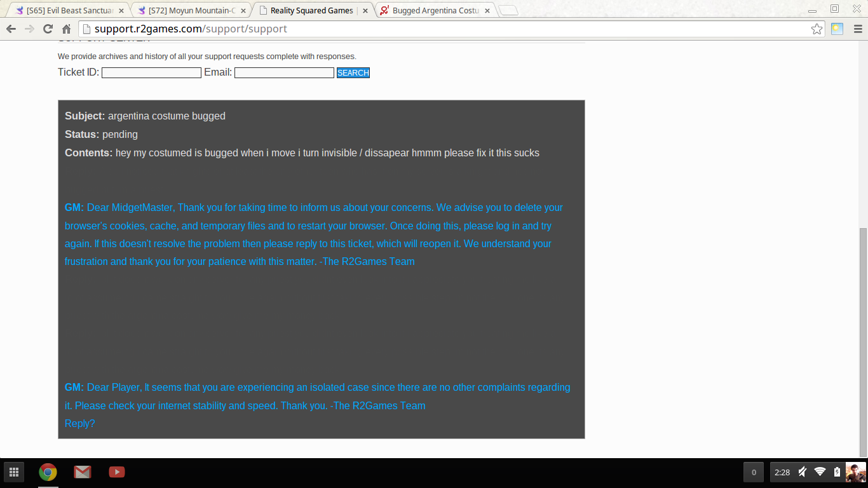Click the Chrome icon on the shelf

click(48, 472)
